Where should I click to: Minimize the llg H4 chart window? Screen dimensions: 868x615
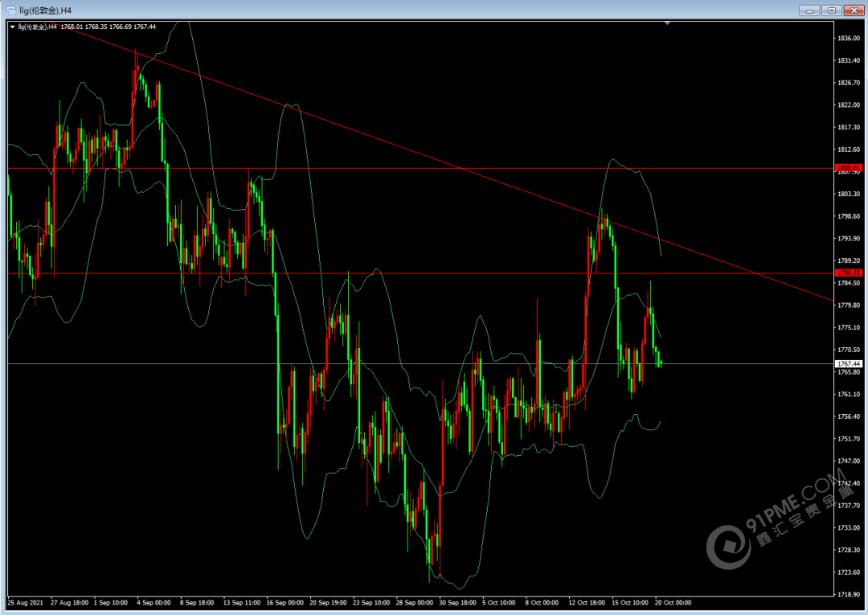click(809, 10)
